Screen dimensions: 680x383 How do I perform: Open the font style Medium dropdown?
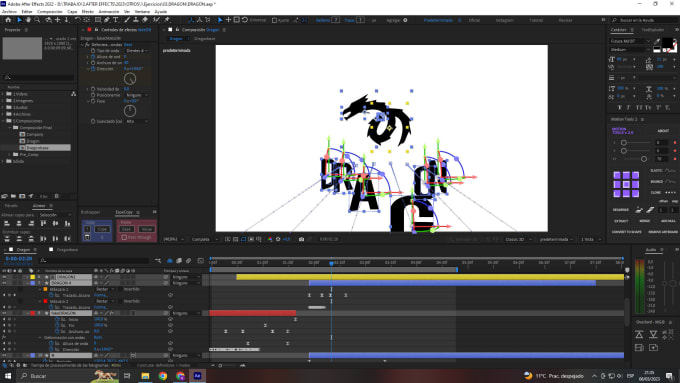[x=630, y=49]
